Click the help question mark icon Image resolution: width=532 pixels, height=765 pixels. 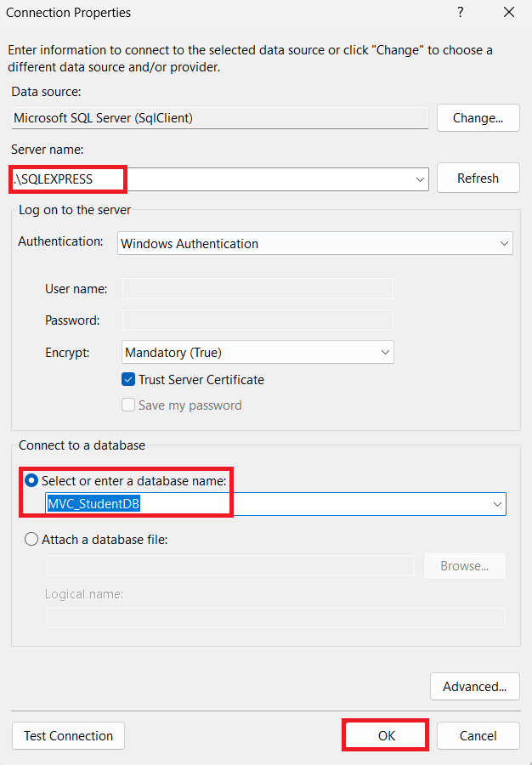click(460, 13)
